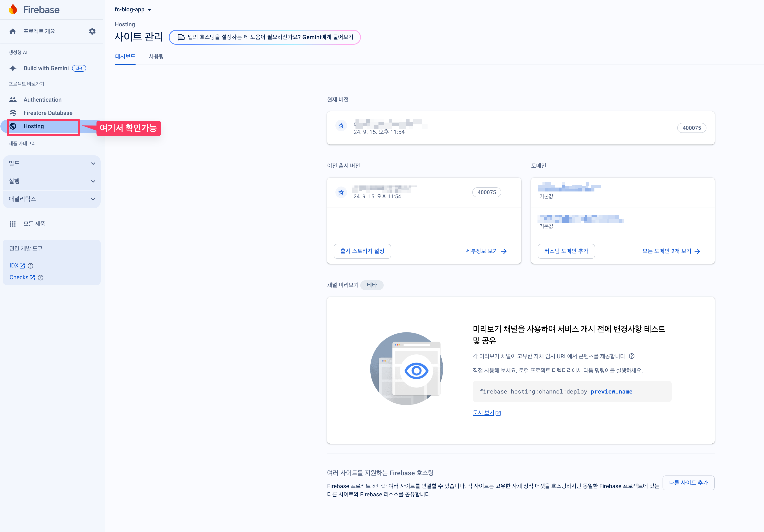This screenshot has height=532, width=764.
Task: Toggle the star on current version card
Action: (341, 126)
